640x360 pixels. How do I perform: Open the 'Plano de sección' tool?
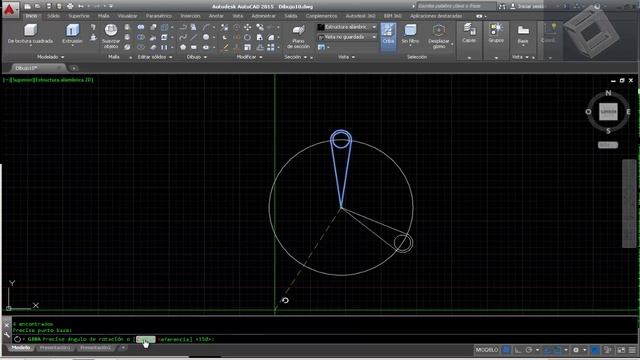pyautogui.click(x=298, y=36)
